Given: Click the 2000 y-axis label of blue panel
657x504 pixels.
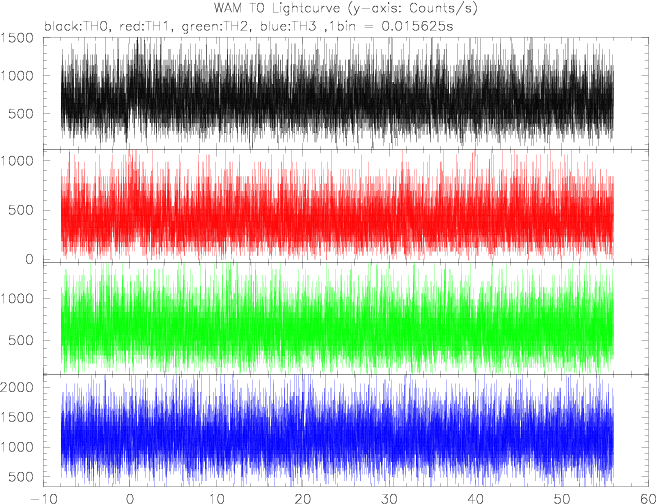Looking at the screenshot, I should point(17,387).
